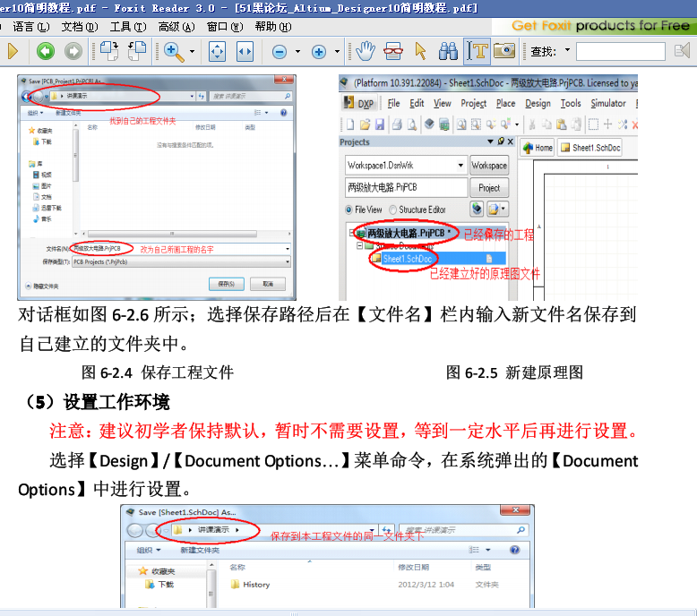This screenshot has height=616, width=697.
Task: Click the blue minus zoom out button
Action: [x=280, y=52]
